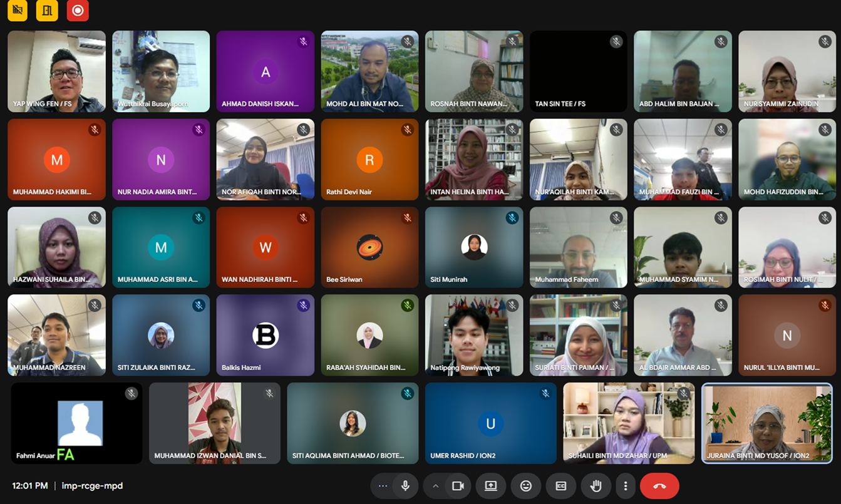This screenshot has width=841, height=504.
Task: Click the meeting code imp-rcge-mpd
Action: click(91, 486)
